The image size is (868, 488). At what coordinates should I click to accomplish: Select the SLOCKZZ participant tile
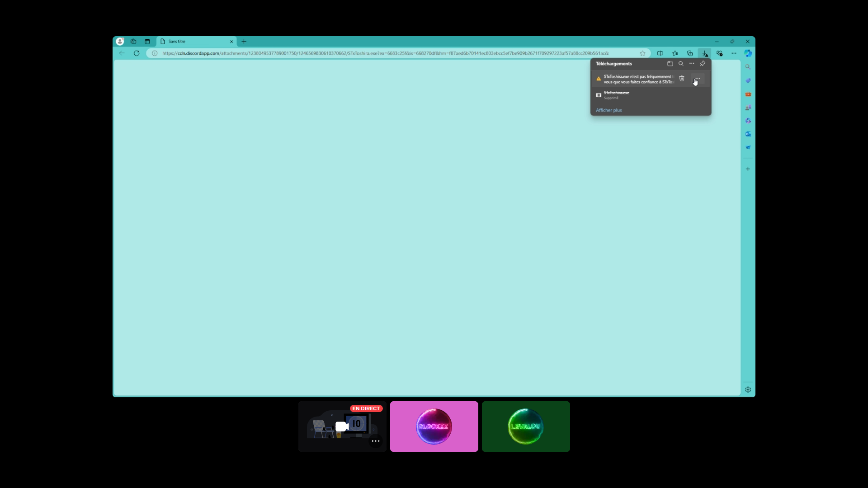click(x=434, y=427)
